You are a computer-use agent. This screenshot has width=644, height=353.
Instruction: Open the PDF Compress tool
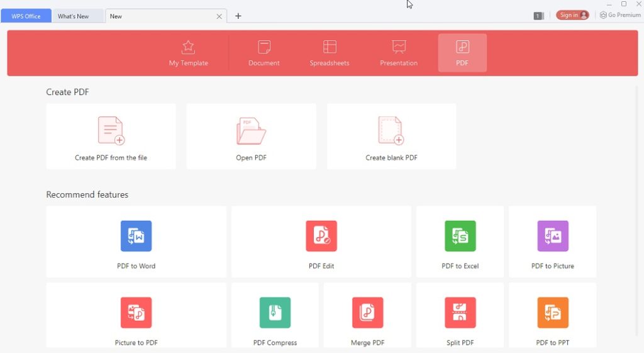click(x=275, y=313)
